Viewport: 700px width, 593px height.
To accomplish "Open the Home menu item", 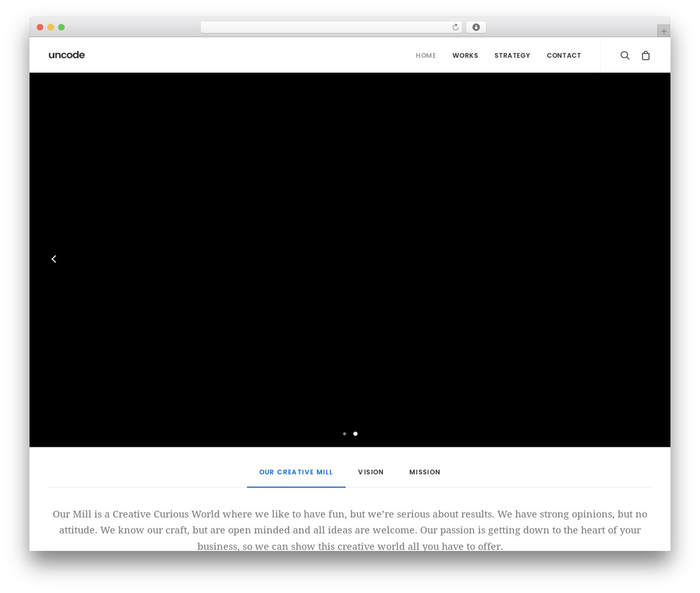I will coord(426,55).
